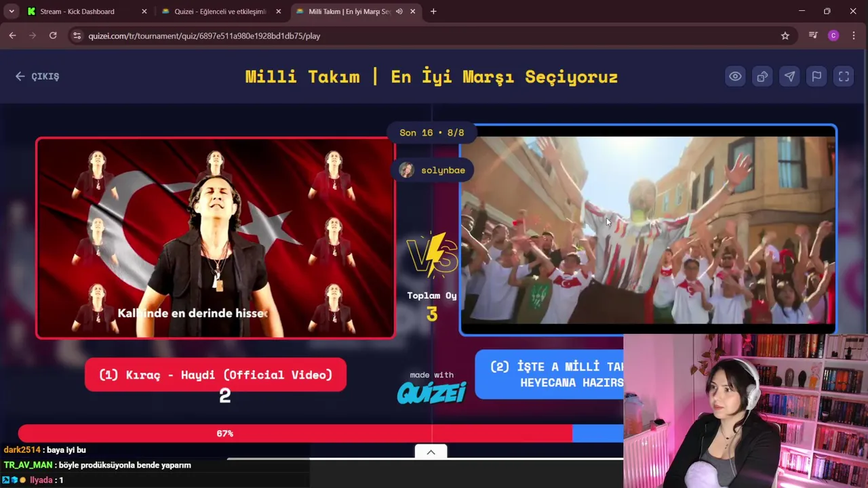Click the eye icon in quiz header

tap(735, 77)
